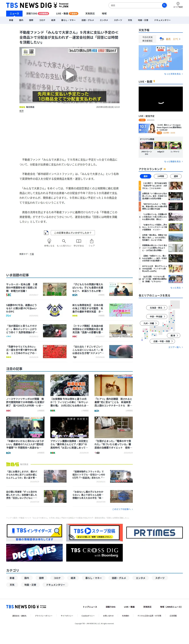Switch to the ニュース main tab
The width and height of the screenshot is (189, 644).
pyautogui.click(x=14, y=14)
